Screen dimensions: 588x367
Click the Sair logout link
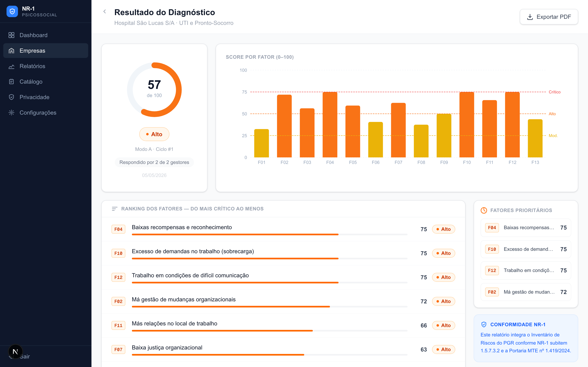point(25,356)
